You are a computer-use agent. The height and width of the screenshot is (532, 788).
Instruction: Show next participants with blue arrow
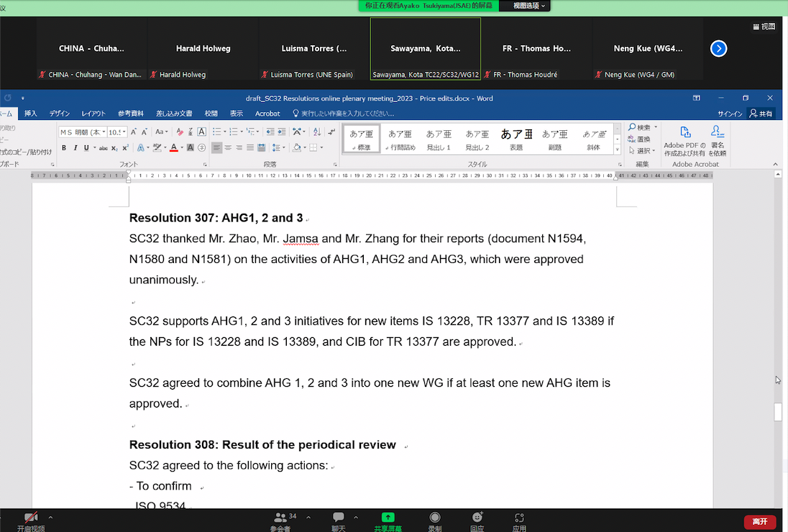tap(718, 48)
